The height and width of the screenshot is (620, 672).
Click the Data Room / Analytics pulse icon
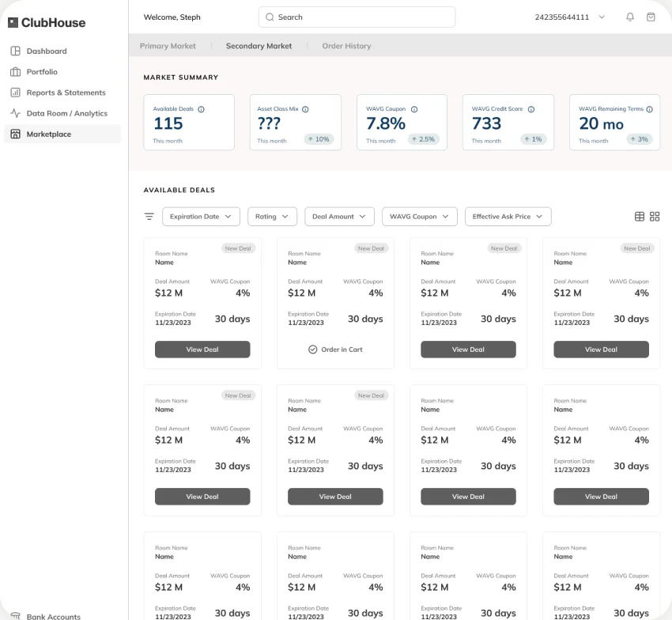coord(16,113)
